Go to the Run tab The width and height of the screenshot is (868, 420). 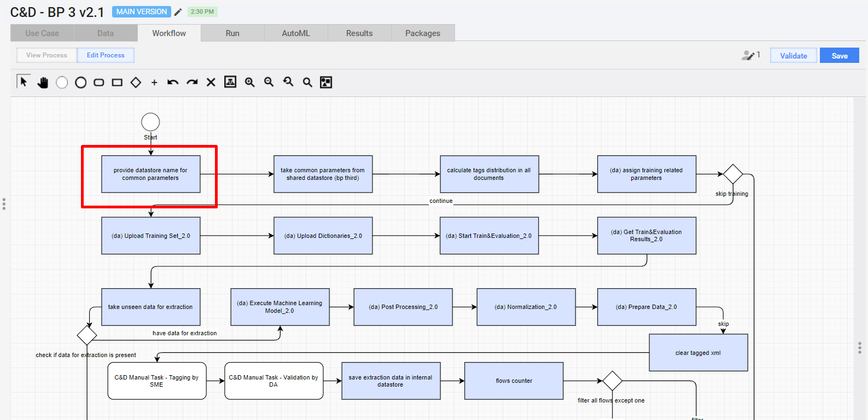(232, 33)
